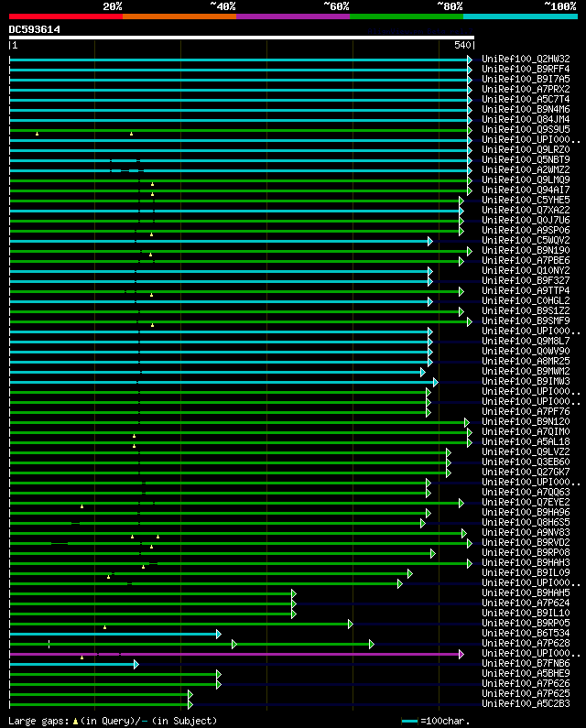This screenshot has width=586, height=728.
Task: Click the green alignment bar for Q27GK7
Action: coord(229,473)
